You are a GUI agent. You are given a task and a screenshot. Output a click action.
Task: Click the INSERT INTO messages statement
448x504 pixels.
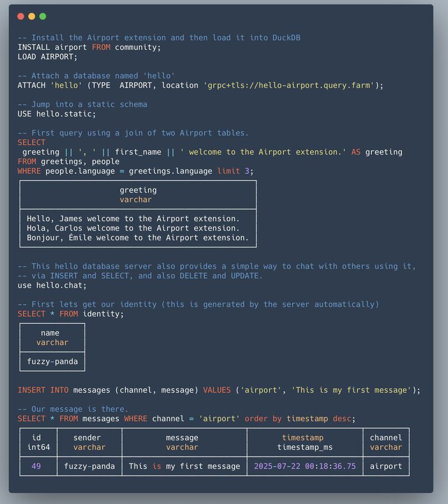pyautogui.click(x=218, y=390)
